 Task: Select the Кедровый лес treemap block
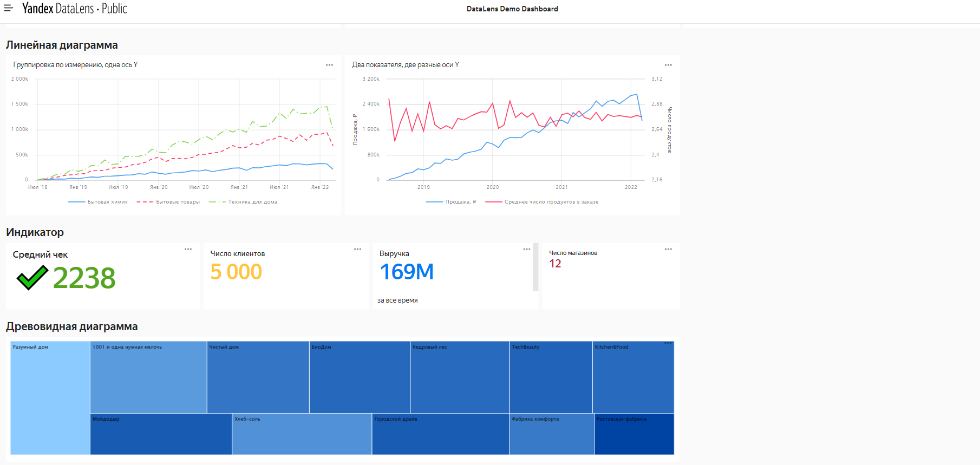pyautogui.click(x=460, y=377)
